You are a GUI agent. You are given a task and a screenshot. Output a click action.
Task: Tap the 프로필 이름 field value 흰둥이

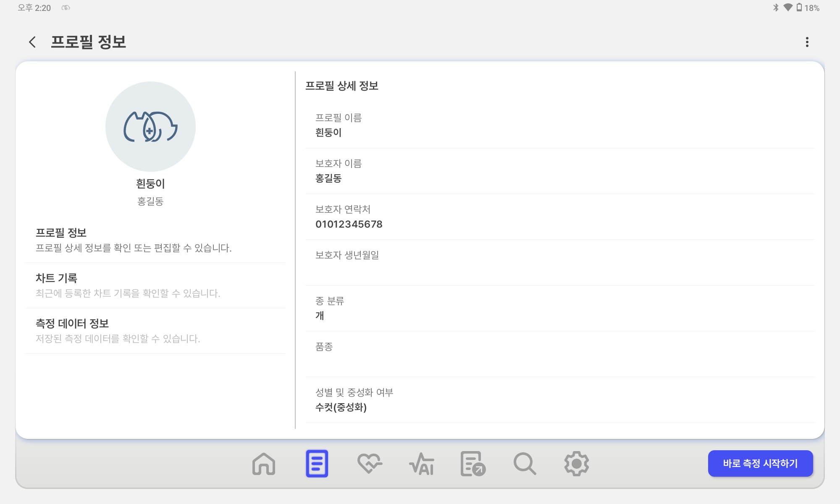click(x=328, y=133)
